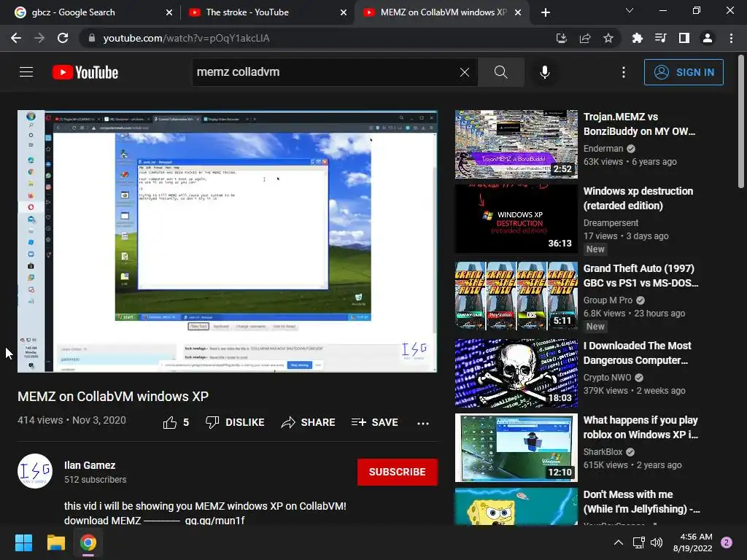Screen dimensions: 747x560
Task: Close The stroke YouTube tab
Action: [x=344, y=12]
